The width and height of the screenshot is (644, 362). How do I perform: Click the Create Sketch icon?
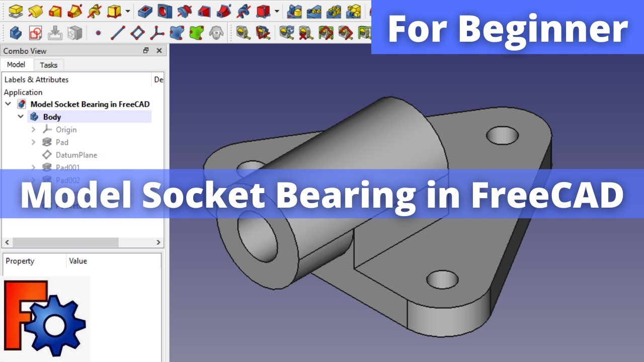click(x=35, y=33)
